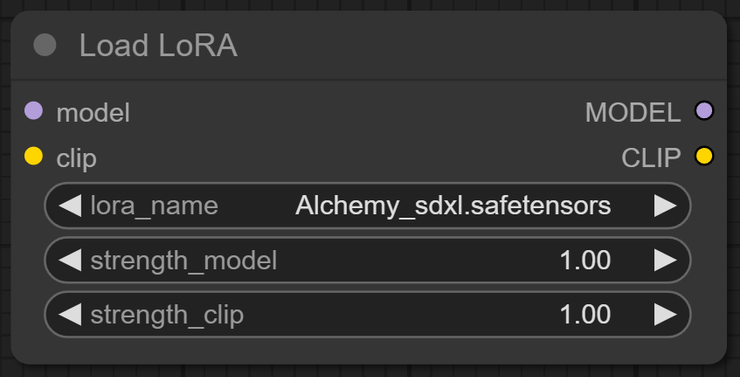Select previous LoRA with lora_name left arrow

tap(70, 206)
